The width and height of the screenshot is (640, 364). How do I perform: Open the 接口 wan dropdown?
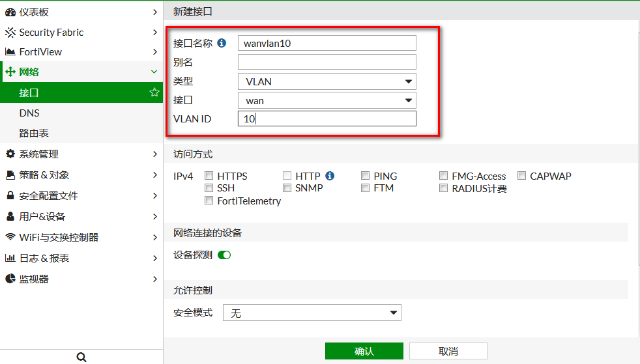327,100
